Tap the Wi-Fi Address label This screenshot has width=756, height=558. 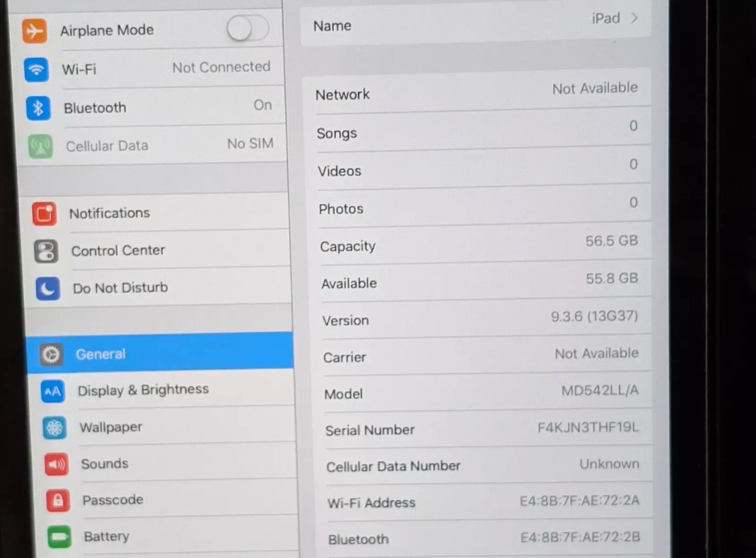point(372,503)
